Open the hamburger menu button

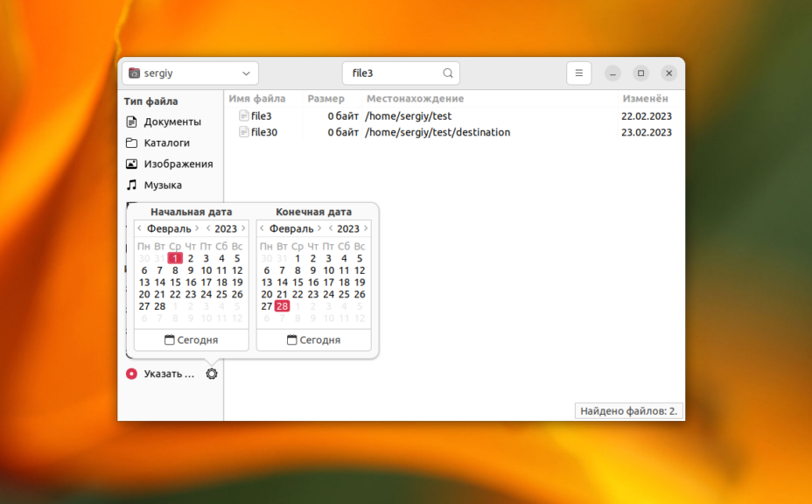click(x=578, y=73)
